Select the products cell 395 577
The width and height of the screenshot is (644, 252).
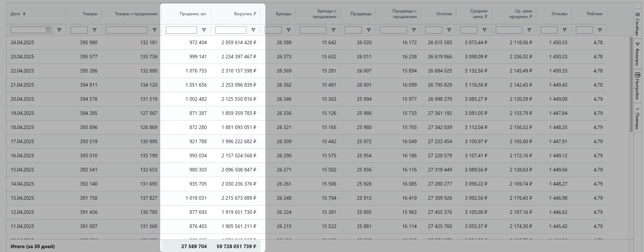pos(89,57)
